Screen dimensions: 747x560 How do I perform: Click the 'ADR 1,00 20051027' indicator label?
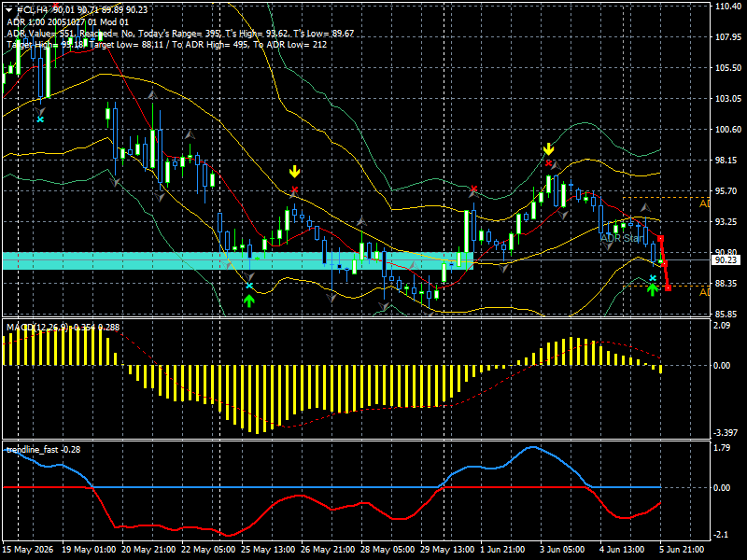point(67,21)
